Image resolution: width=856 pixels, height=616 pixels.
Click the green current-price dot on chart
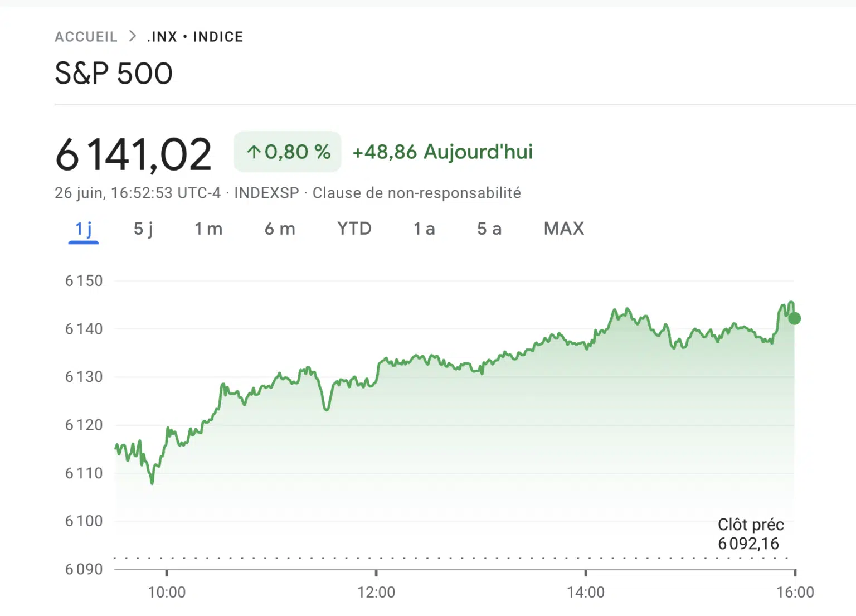[x=795, y=318]
